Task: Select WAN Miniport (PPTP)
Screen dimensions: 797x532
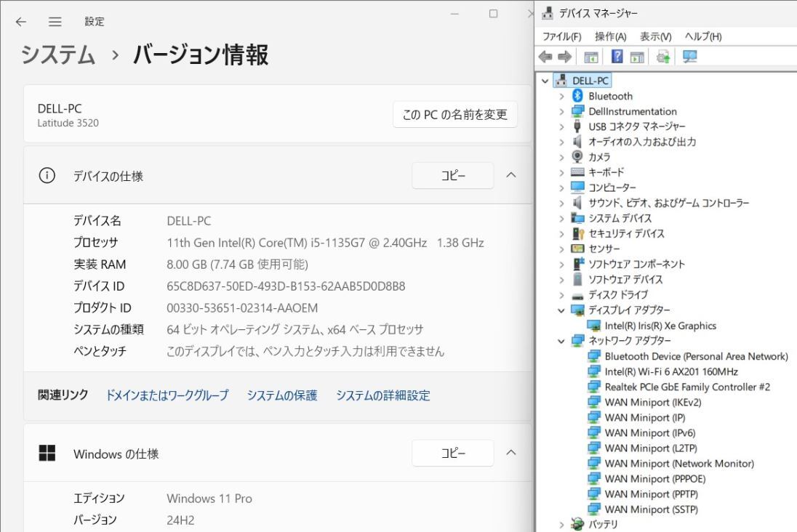Action: pos(651,493)
